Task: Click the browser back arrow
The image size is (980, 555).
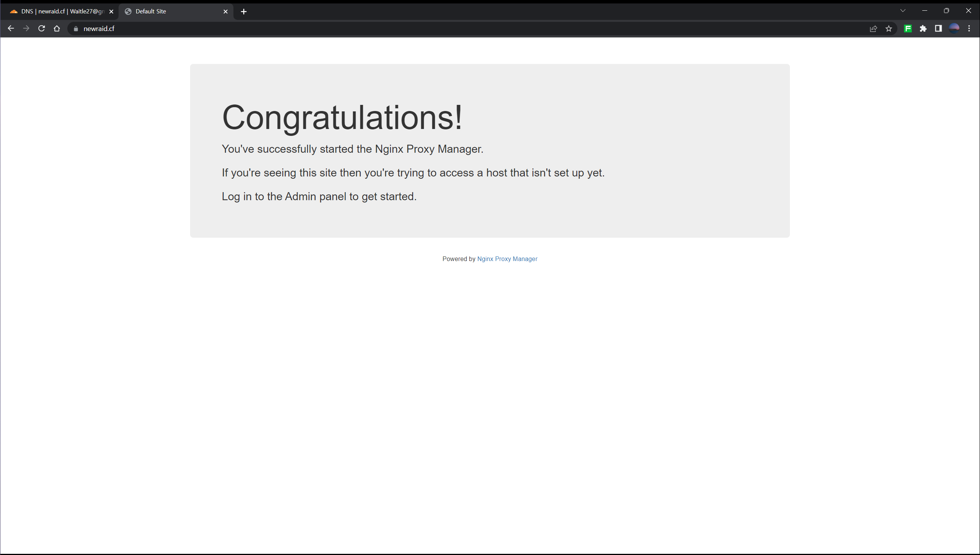Action: tap(11, 28)
